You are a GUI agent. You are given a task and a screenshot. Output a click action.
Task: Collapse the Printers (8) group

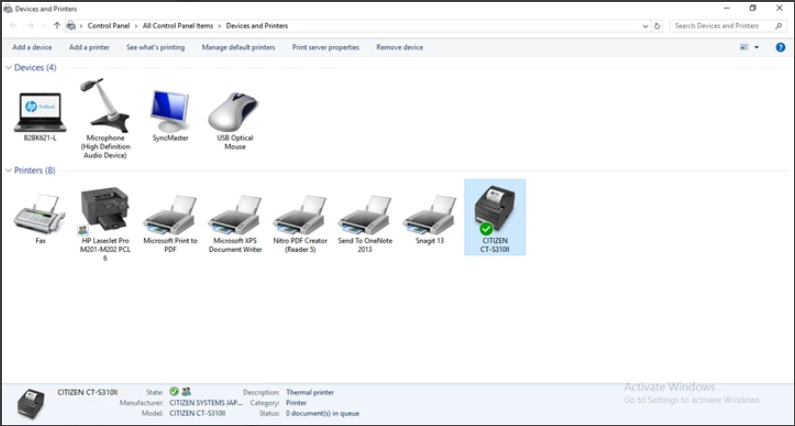point(9,170)
